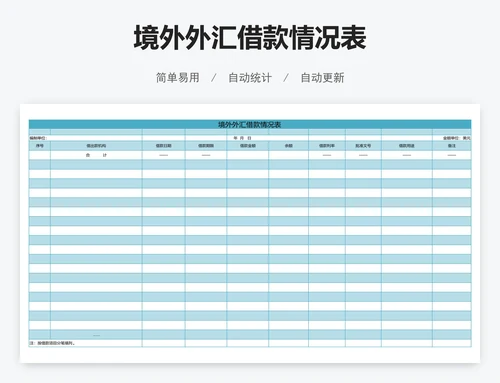This screenshot has height=383, width=500.
Task: Click the large heading 境外外汇借款情况表
Action: pos(250,38)
